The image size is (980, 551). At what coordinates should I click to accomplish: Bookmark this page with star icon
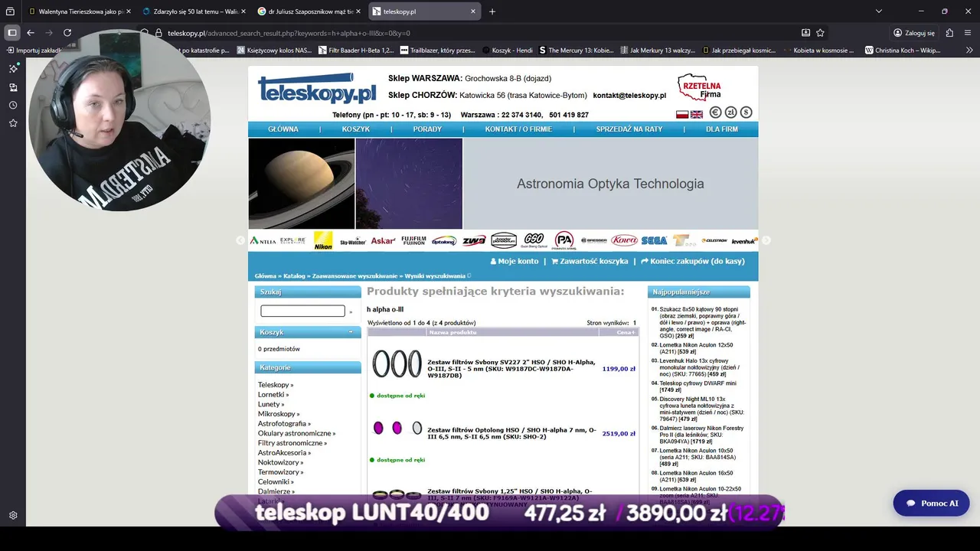click(820, 33)
